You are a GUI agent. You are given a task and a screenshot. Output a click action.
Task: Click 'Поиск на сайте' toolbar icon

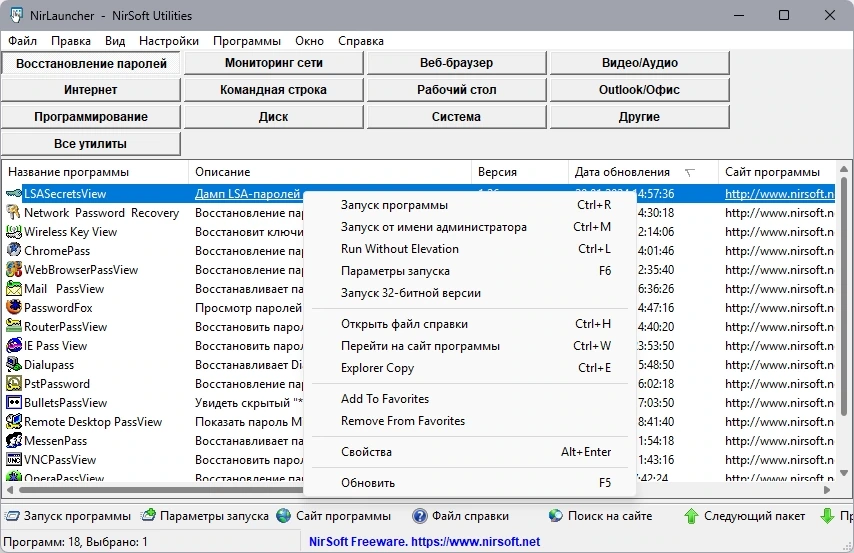click(x=556, y=516)
